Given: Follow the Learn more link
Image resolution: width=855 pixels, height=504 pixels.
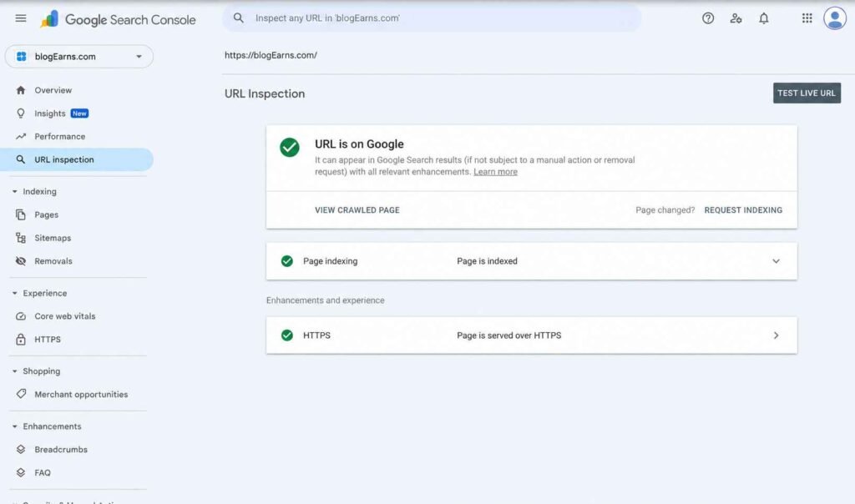Looking at the screenshot, I should tap(495, 172).
